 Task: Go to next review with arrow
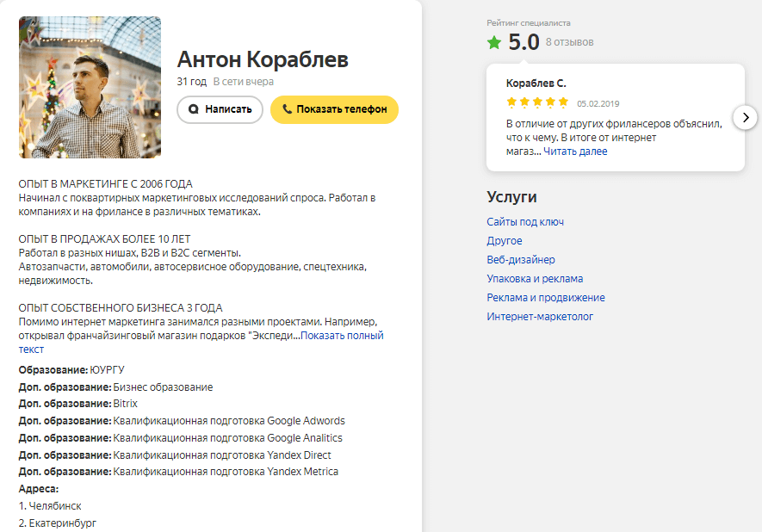point(745,117)
